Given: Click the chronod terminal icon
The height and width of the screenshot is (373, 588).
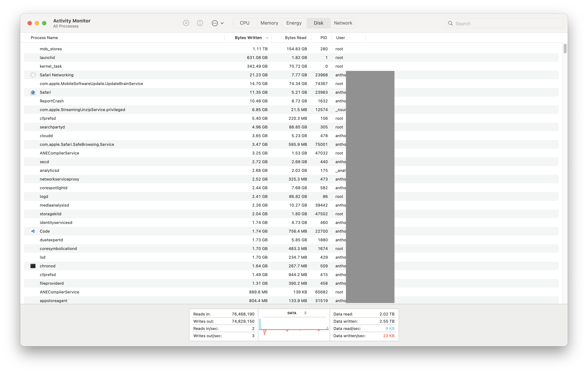Looking at the screenshot, I should pos(33,266).
